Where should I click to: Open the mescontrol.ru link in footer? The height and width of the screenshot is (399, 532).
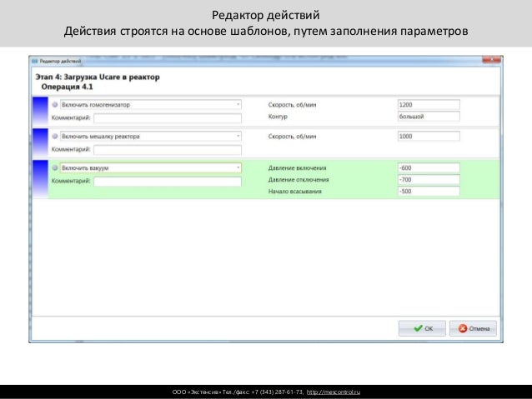334,392
